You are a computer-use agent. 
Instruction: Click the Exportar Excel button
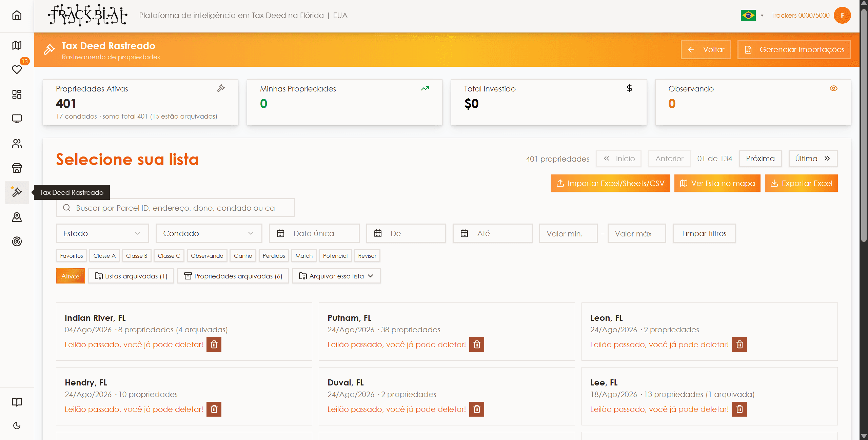coord(801,183)
